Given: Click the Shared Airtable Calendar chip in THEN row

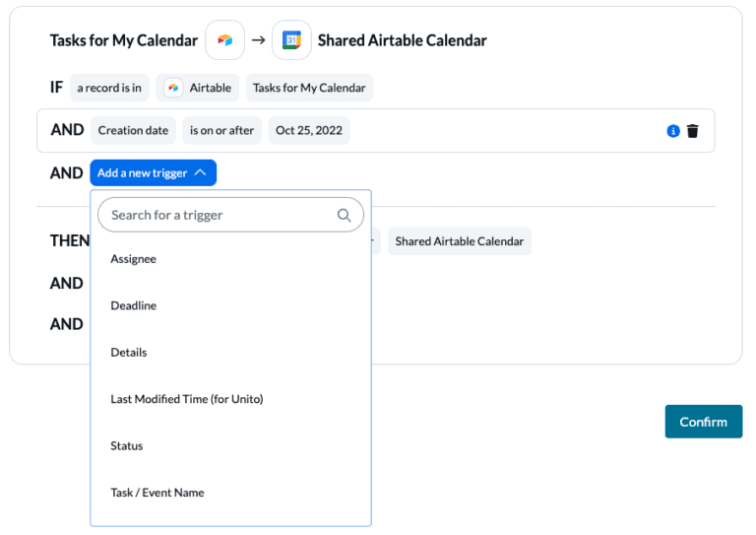Looking at the screenshot, I should (x=459, y=241).
